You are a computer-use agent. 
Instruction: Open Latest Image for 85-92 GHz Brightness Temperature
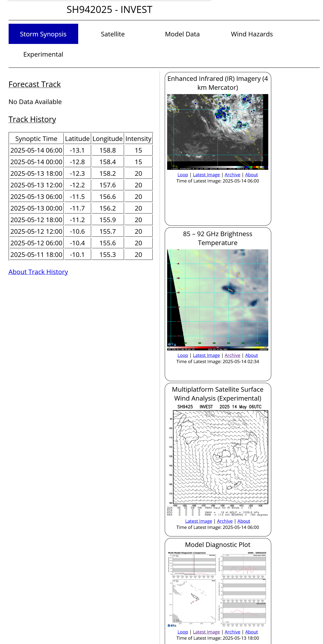[x=206, y=355]
